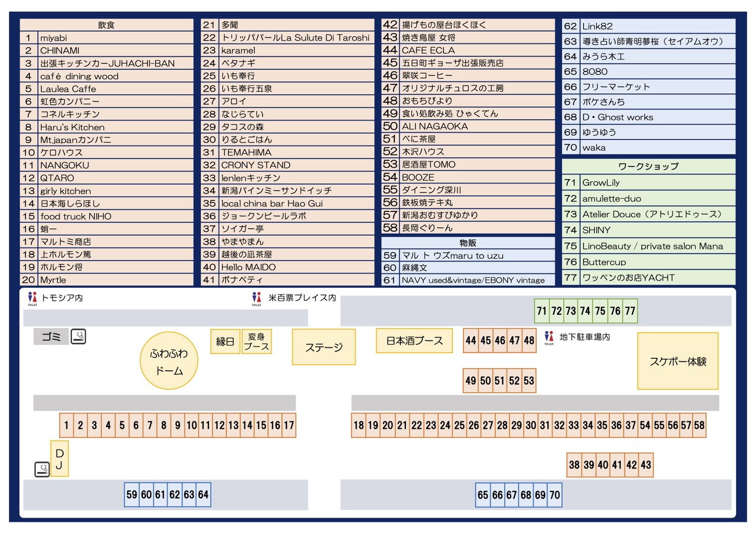756x534 pixels.
Task: Select list row 麻縄文
Action: [x=468, y=267]
